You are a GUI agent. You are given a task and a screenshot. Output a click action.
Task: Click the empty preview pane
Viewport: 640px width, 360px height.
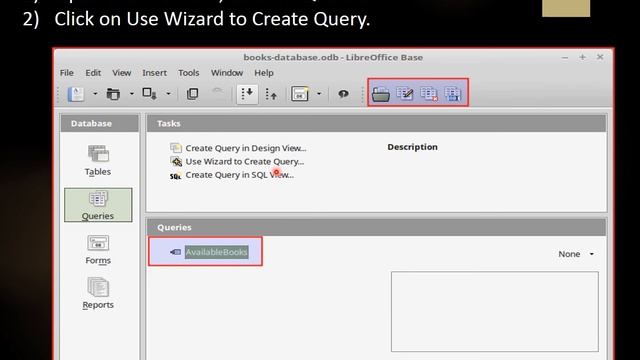coord(495,311)
